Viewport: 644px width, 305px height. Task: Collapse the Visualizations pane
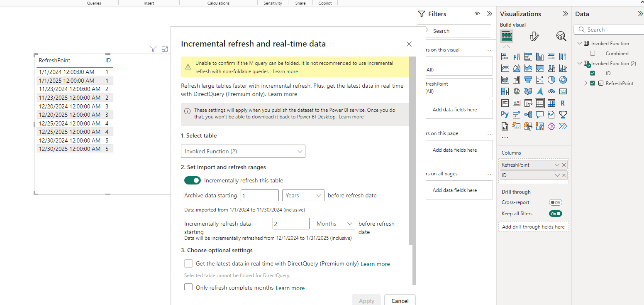point(565,14)
